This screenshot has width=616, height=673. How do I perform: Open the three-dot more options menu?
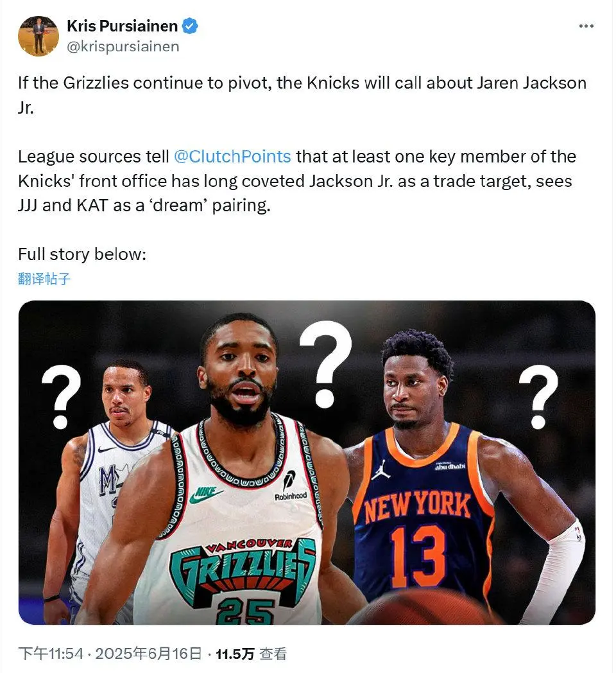[586, 26]
